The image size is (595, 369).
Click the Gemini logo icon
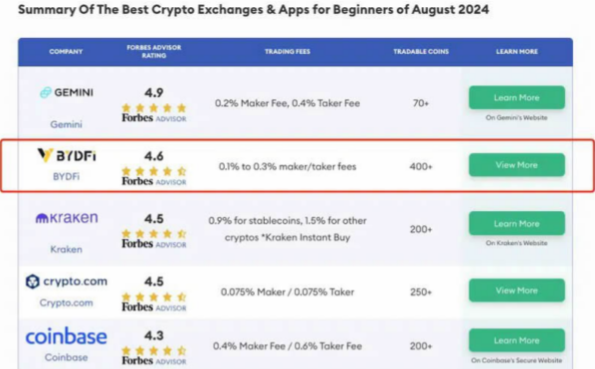pos(46,93)
